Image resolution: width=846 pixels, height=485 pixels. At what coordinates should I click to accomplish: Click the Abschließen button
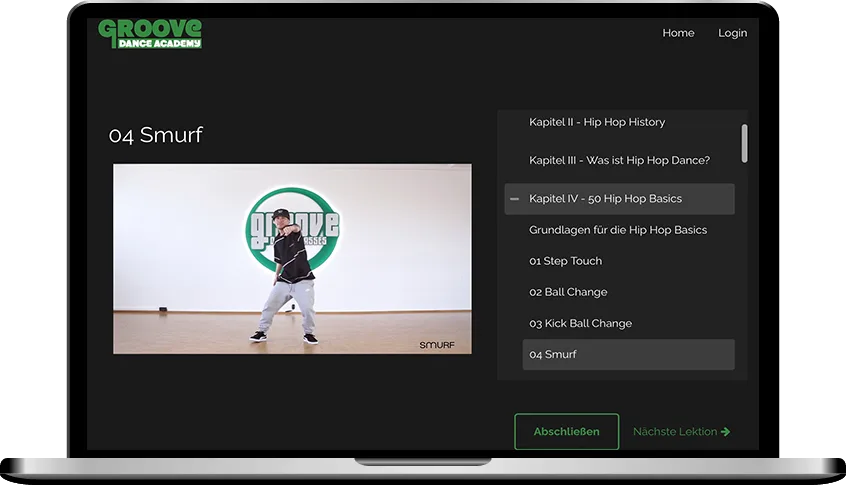(567, 432)
